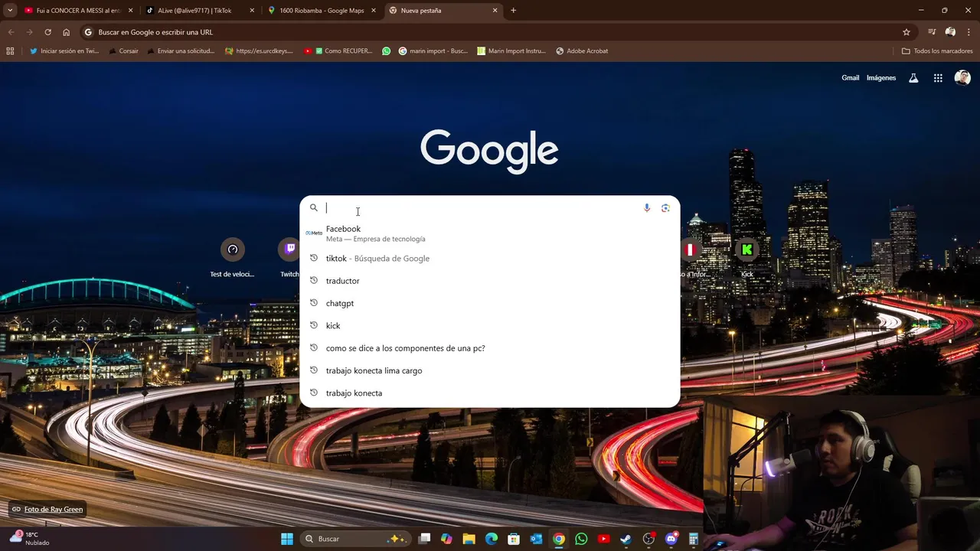The width and height of the screenshot is (980, 551).
Task: Select the trabajo konecta suggestion
Action: tap(490, 393)
